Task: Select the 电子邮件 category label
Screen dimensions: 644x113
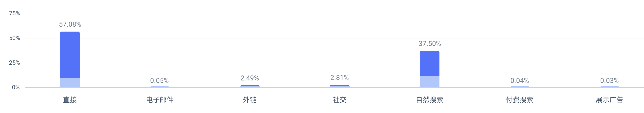Action: coord(160,100)
